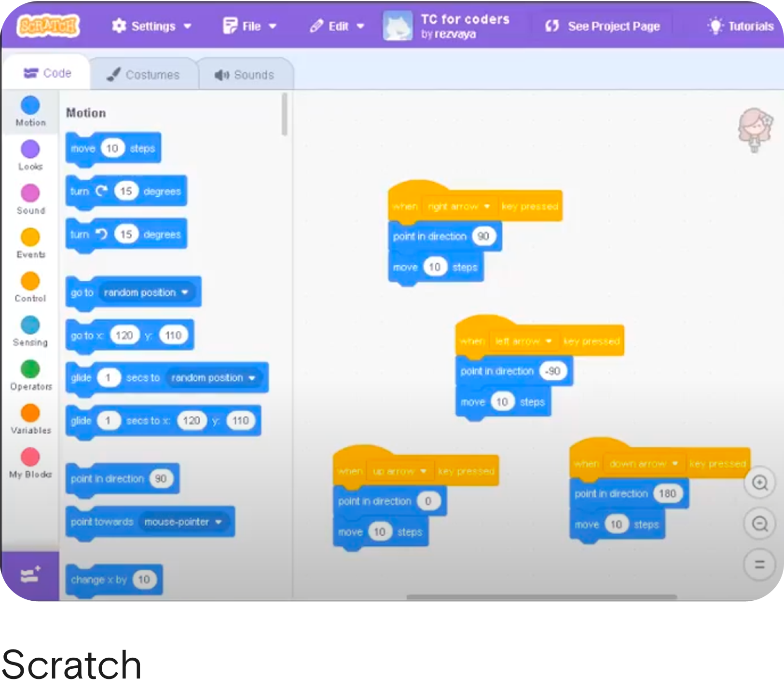The height and width of the screenshot is (690, 784).
Task: Click 'when up arrow key pressed' hat block
Action: pos(415,468)
